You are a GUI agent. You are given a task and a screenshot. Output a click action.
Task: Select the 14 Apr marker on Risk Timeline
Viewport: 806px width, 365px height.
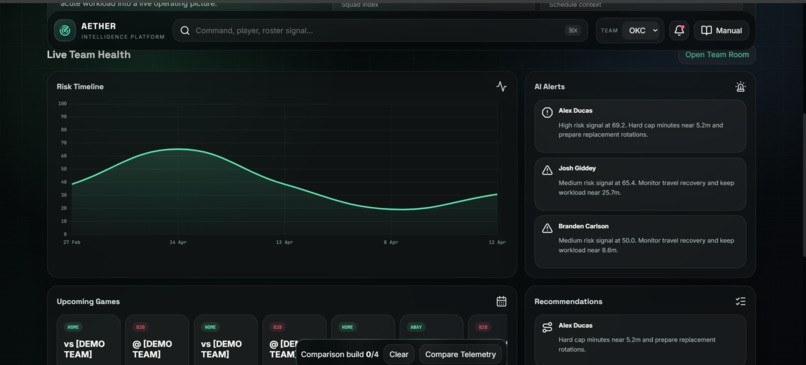[x=178, y=242]
